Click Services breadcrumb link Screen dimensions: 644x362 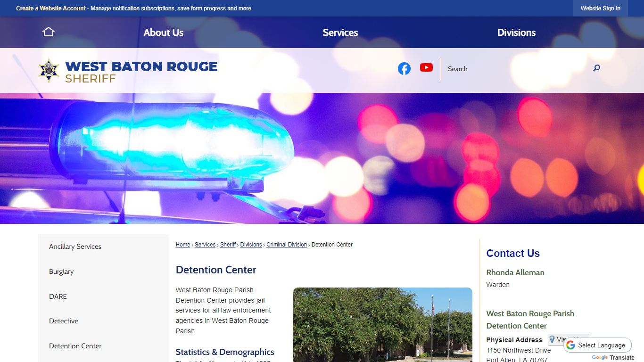point(205,245)
